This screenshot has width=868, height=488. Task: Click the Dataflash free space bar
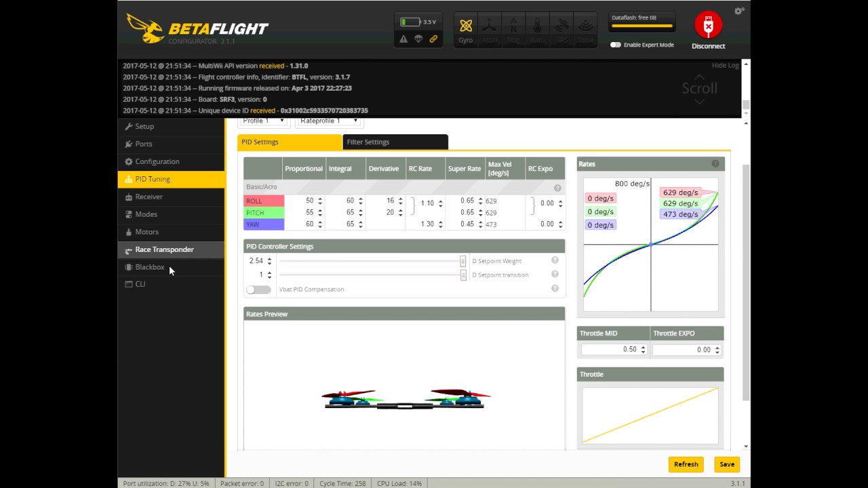[x=642, y=26]
